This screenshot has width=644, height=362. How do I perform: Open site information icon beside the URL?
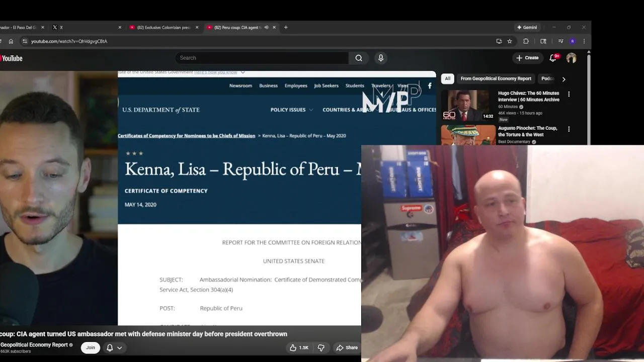point(25,41)
